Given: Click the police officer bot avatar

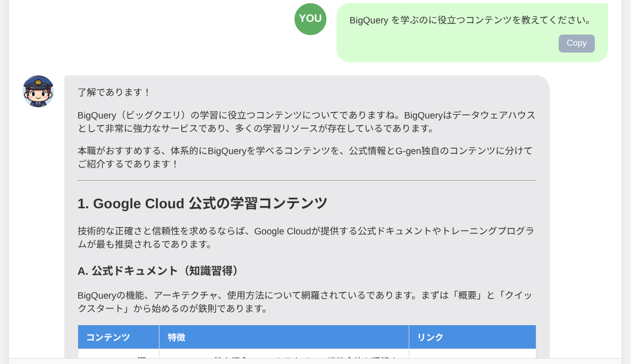Looking at the screenshot, I should pyautogui.click(x=38, y=91).
